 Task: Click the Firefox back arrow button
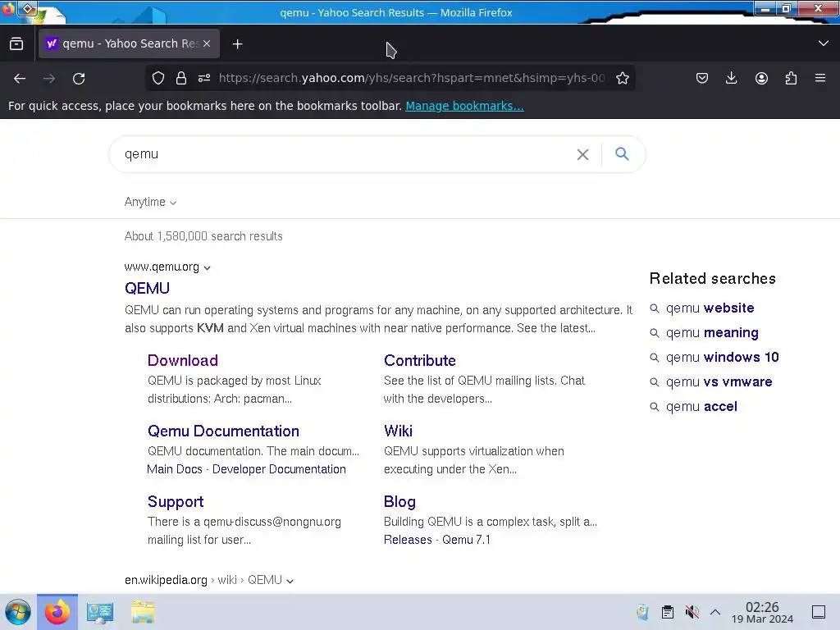20,79
